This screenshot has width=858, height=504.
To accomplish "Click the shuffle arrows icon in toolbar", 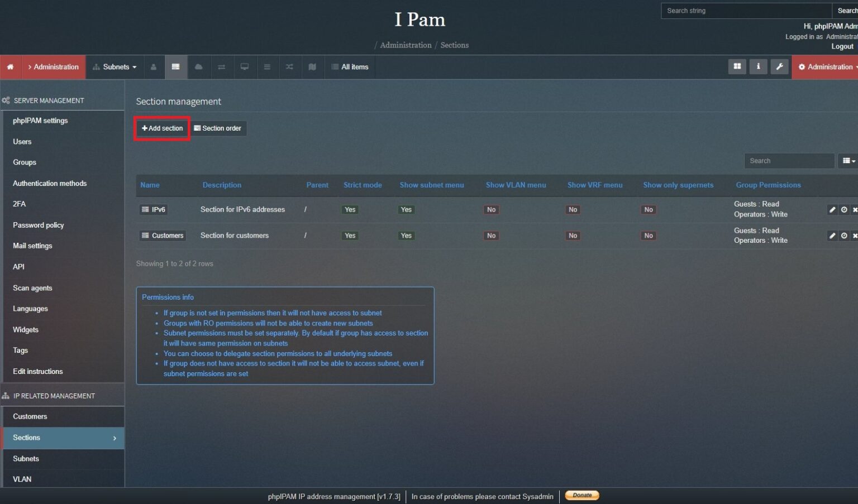I will coord(289,67).
